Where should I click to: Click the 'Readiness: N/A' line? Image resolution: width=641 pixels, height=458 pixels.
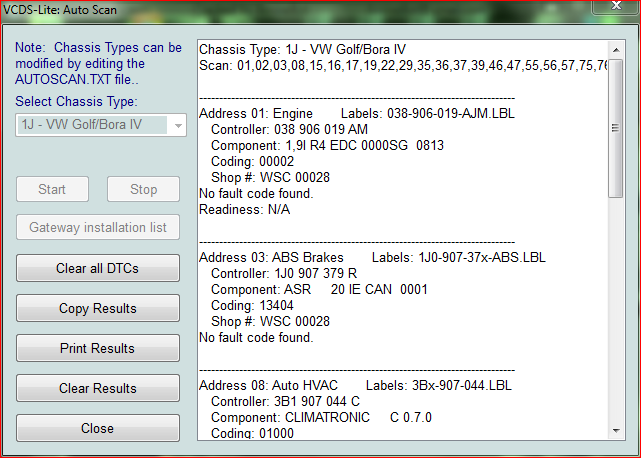[244, 209]
